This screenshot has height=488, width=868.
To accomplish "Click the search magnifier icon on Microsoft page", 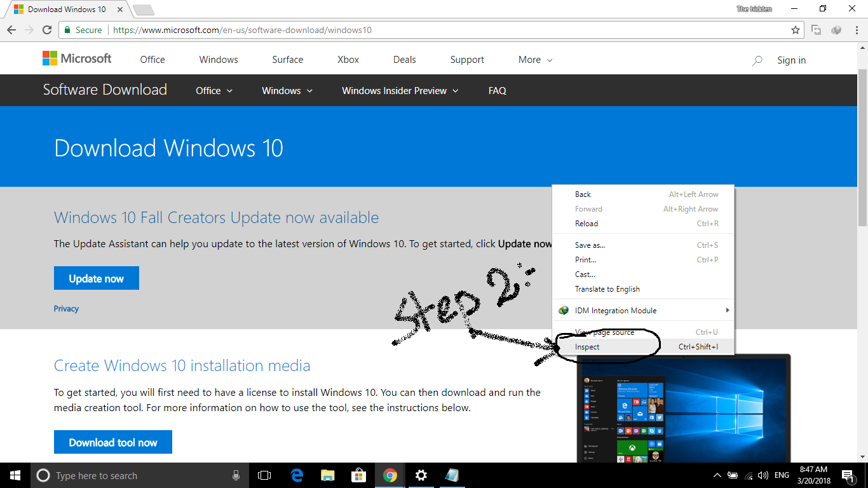I will 757,60.
